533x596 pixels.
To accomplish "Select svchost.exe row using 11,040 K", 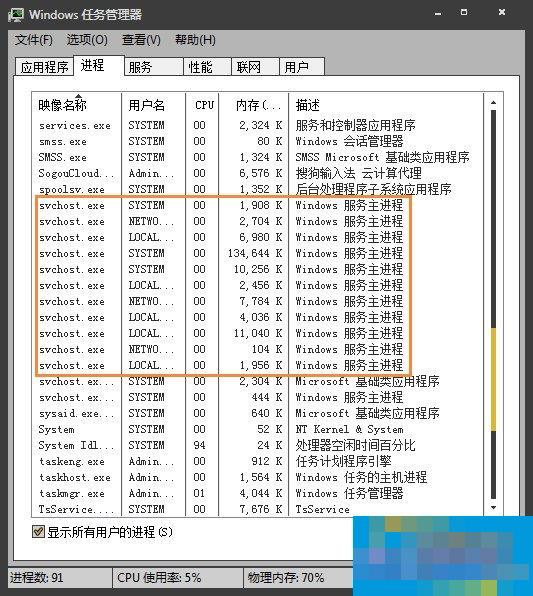I will [257, 333].
